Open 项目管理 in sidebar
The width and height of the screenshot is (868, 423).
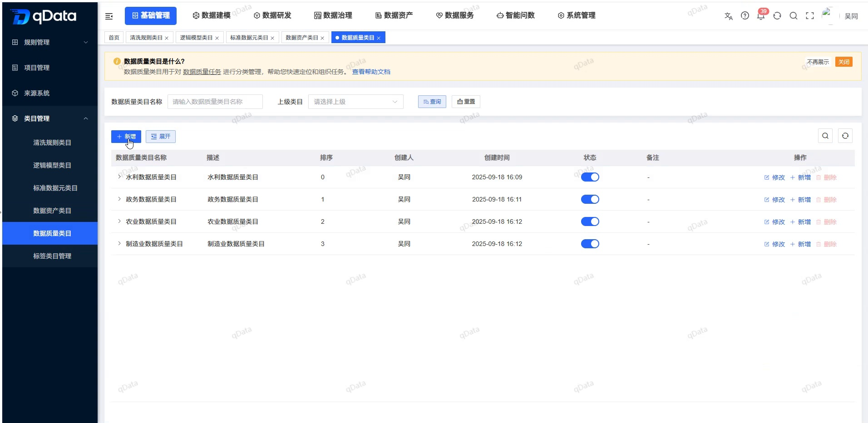(50, 68)
